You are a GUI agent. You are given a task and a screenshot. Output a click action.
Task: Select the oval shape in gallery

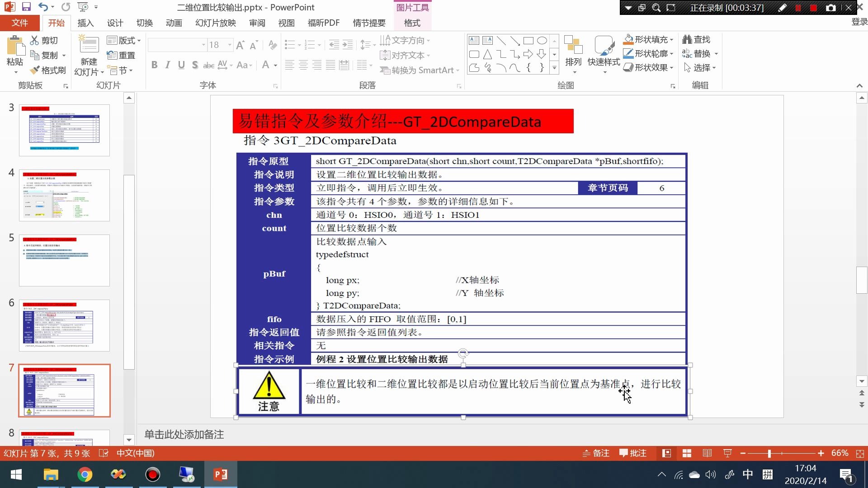[x=542, y=41]
